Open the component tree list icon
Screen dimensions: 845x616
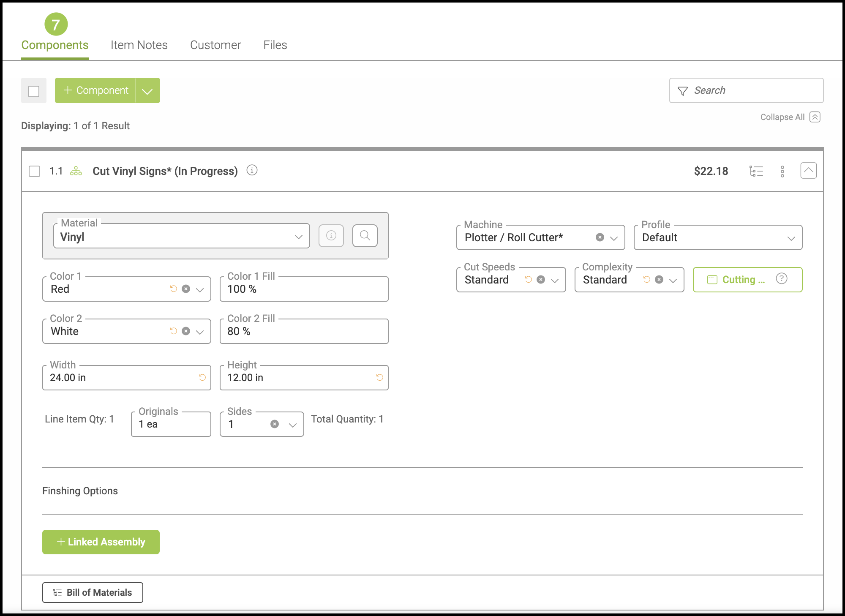point(756,171)
